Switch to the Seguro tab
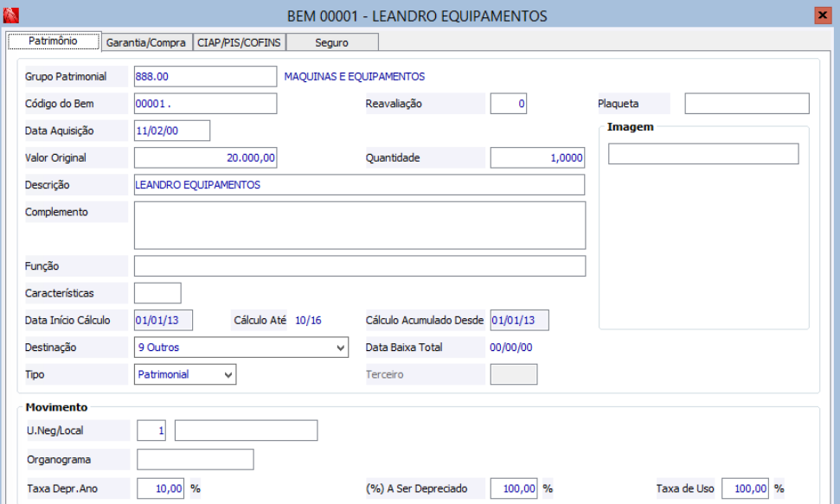Image resolution: width=840 pixels, height=504 pixels. pyautogui.click(x=332, y=42)
